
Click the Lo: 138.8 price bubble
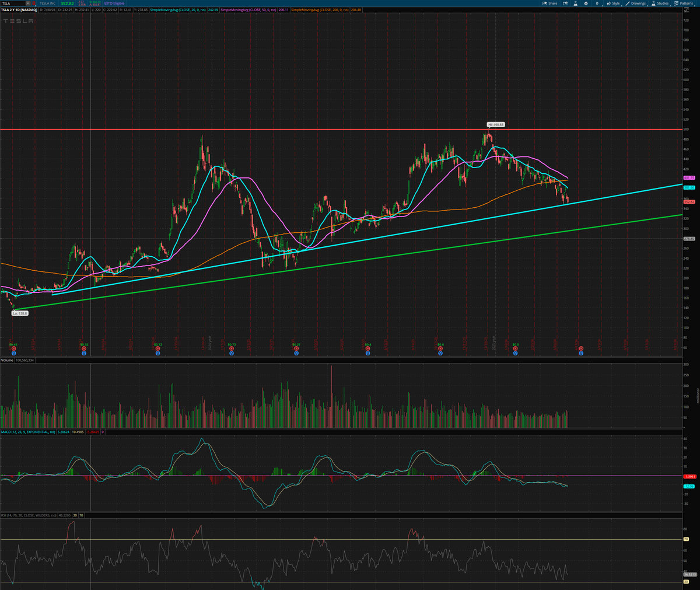[20, 313]
